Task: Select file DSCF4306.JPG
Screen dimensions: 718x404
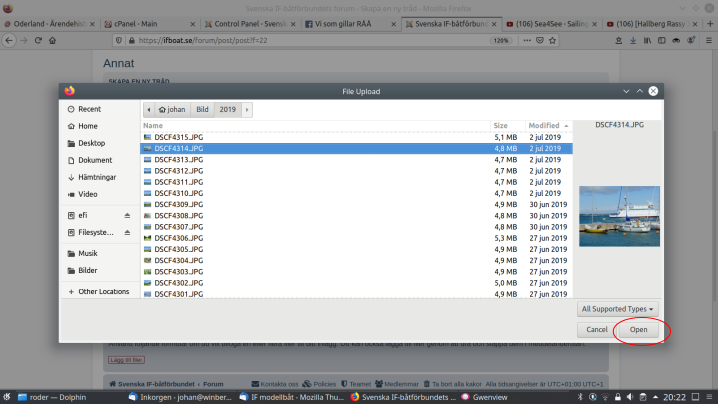Action: pyautogui.click(x=356, y=238)
